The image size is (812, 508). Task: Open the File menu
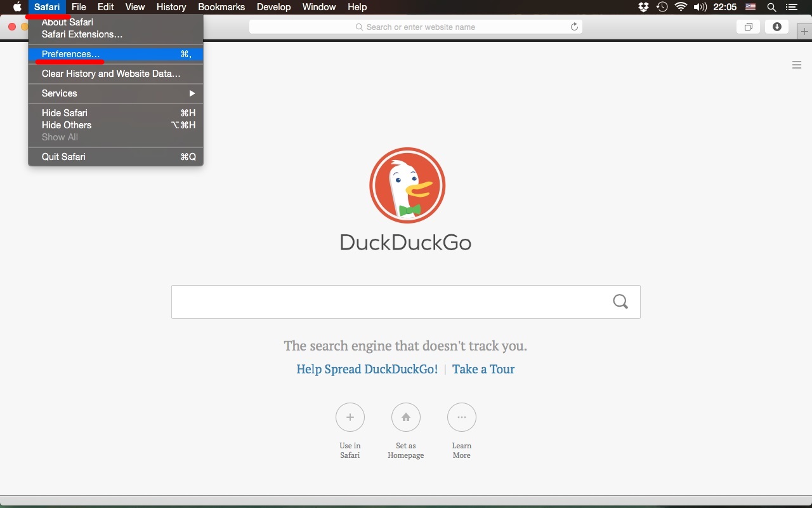pyautogui.click(x=79, y=7)
